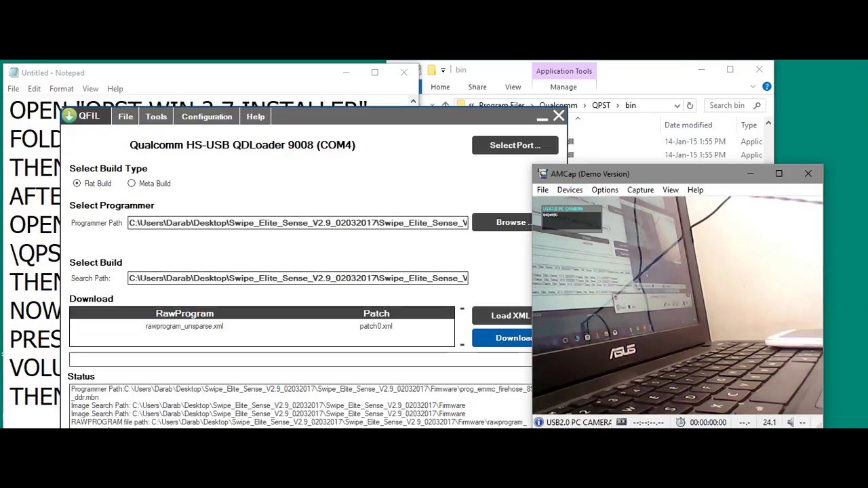
Task: Click the Search Path input field
Action: (298, 279)
